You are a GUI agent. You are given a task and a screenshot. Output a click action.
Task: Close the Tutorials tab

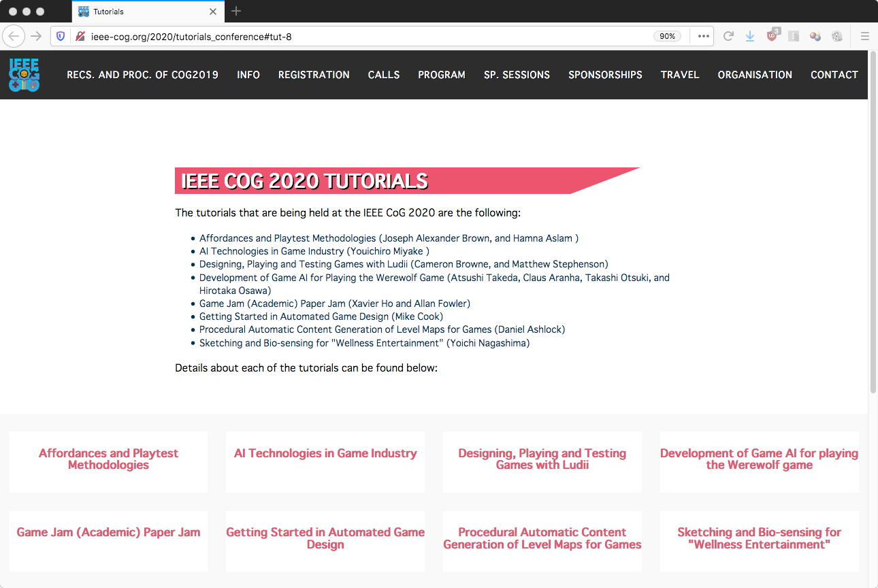click(213, 12)
